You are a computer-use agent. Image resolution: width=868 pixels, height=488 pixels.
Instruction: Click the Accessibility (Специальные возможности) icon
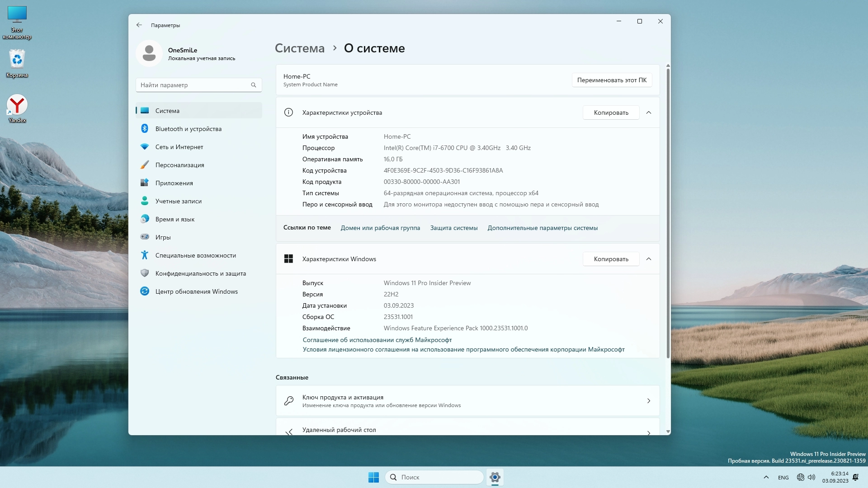tap(145, 255)
